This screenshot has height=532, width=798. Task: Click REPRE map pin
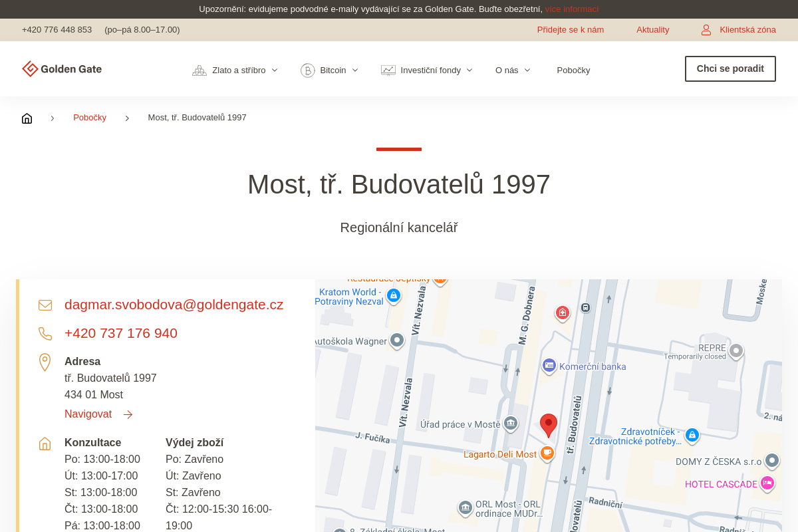(735, 350)
